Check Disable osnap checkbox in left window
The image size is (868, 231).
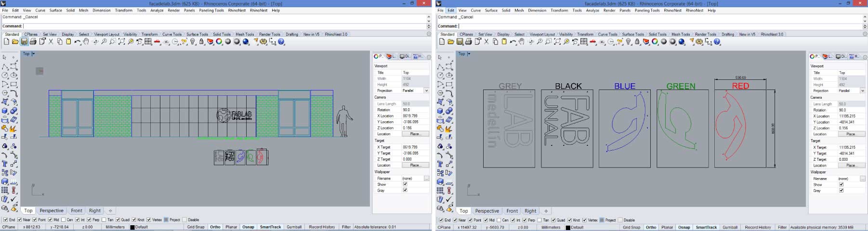coord(184,220)
